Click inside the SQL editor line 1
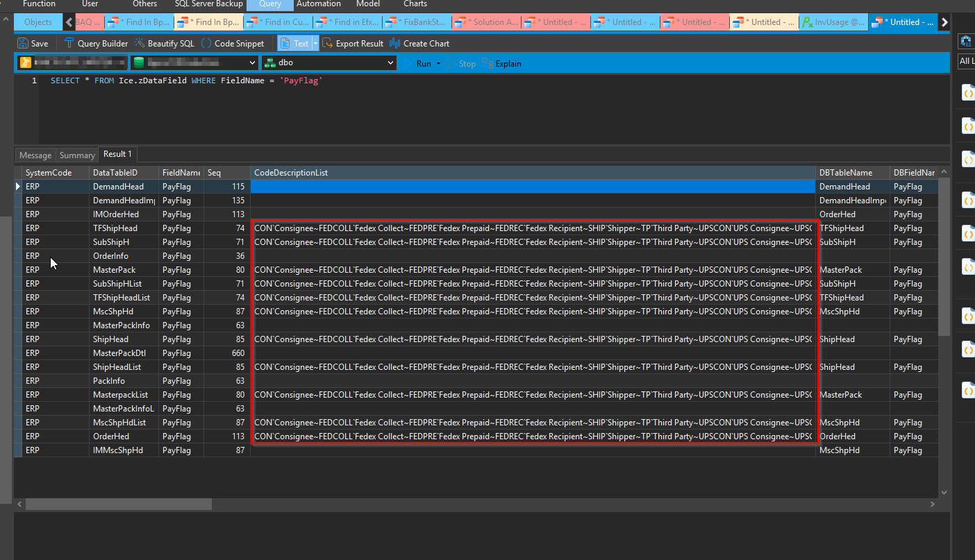 (x=186, y=81)
